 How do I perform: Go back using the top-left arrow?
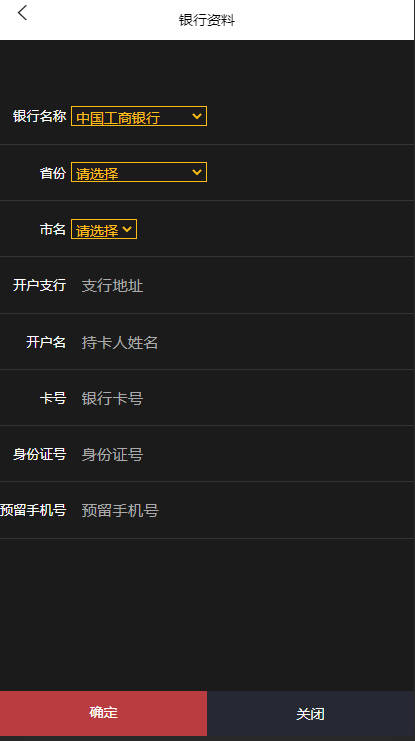[22, 13]
